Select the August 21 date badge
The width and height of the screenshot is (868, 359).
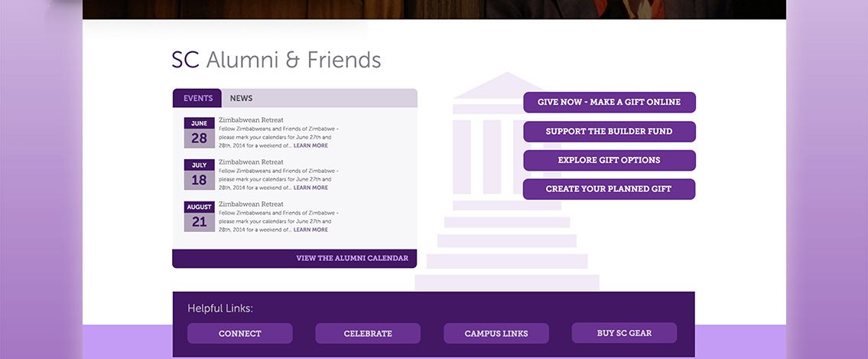click(x=200, y=217)
